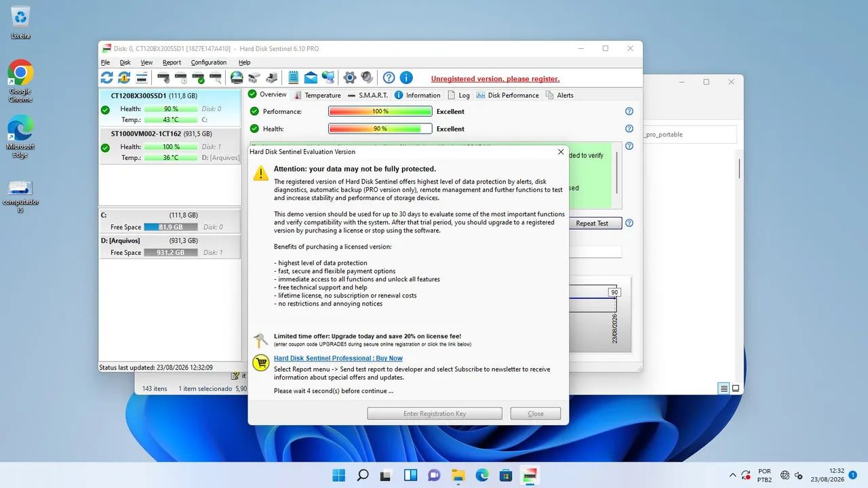This screenshot has width=868, height=488.
Task: Click the globe disk toolbar icon
Action: pyautogui.click(x=237, y=78)
